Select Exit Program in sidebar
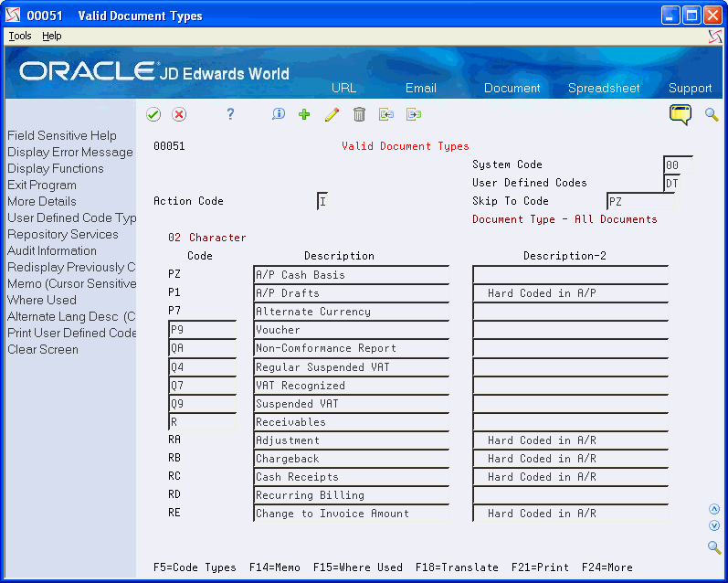 coord(42,185)
